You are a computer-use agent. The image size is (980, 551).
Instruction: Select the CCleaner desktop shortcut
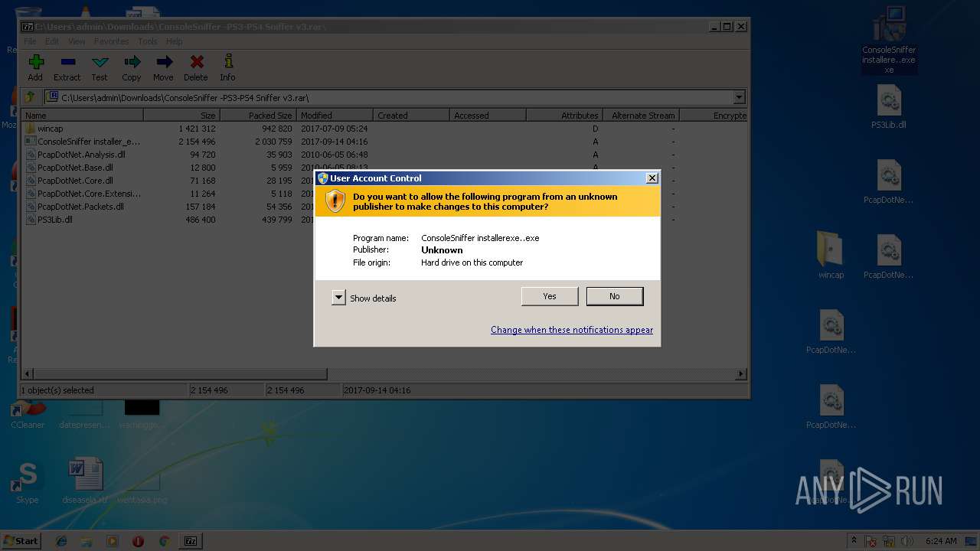click(x=28, y=413)
